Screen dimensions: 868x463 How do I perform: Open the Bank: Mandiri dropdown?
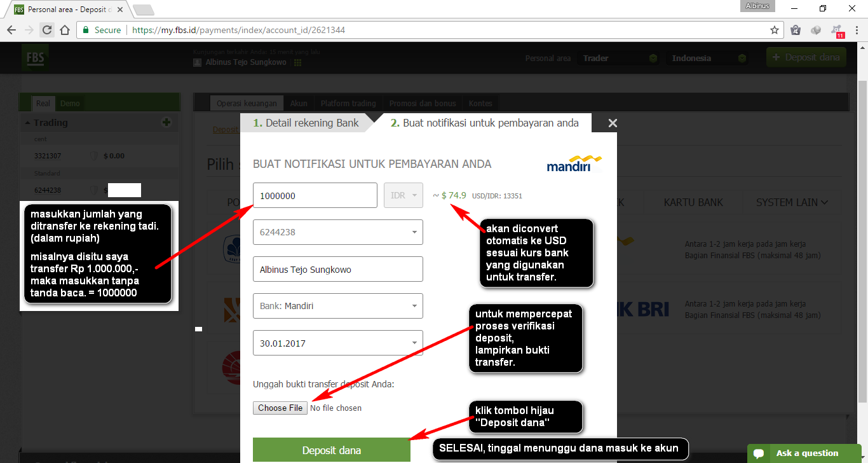(x=338, y=306)
